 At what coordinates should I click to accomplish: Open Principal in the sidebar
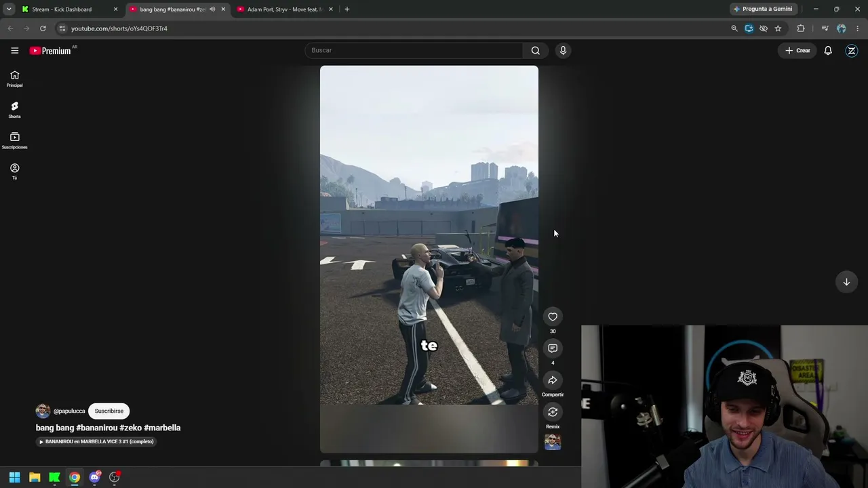point(14,79)
